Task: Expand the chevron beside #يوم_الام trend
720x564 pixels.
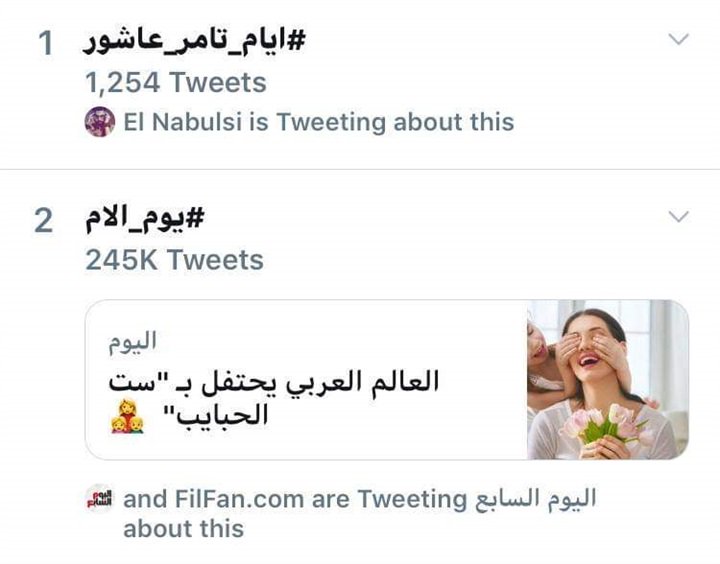Action: coord(678,216)
